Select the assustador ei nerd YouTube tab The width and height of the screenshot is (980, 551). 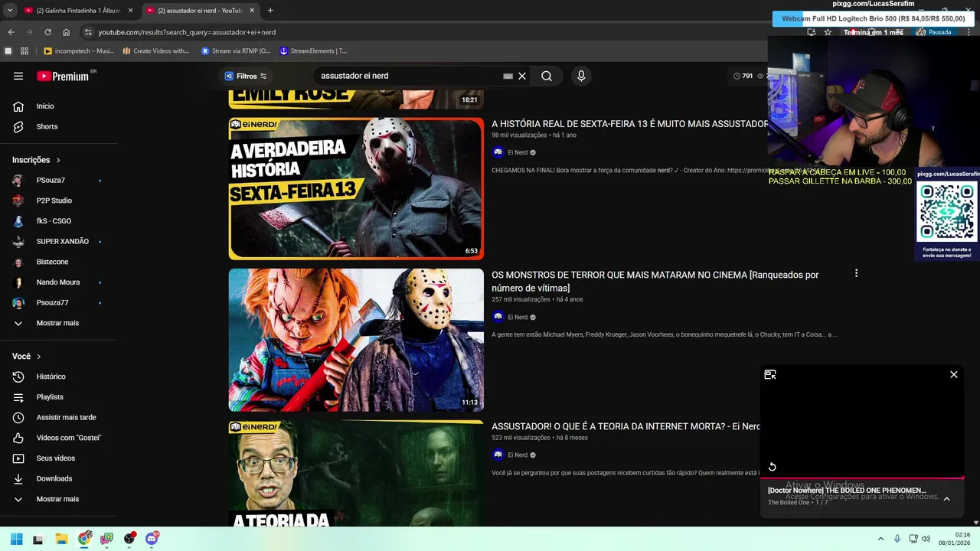(200, 11)
